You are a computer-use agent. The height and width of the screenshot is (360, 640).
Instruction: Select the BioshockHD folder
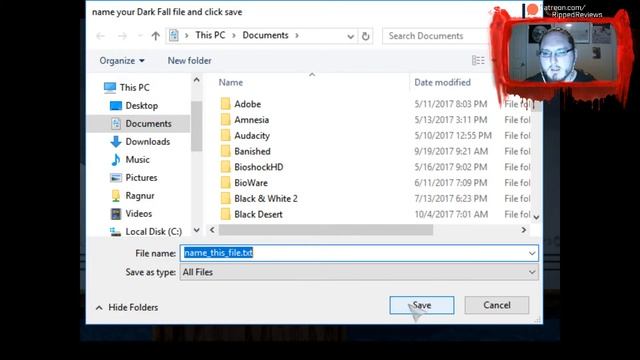click(x=259, y=167)
